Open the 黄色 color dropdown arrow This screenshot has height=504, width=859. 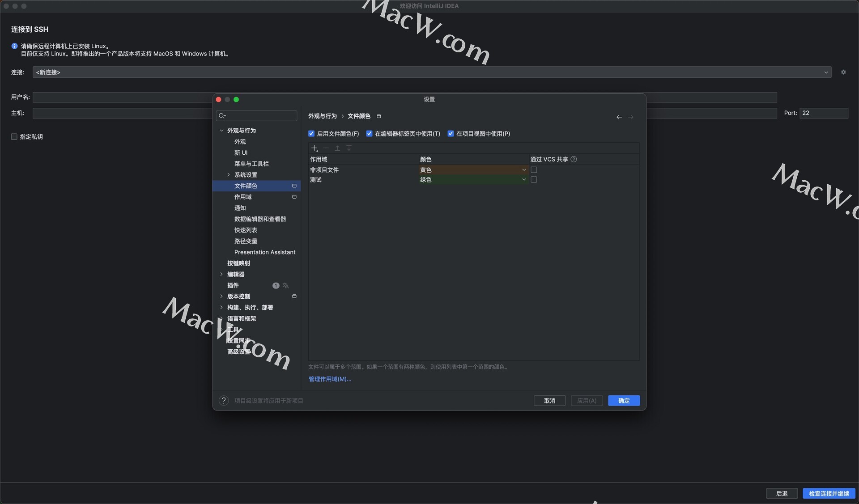click(x=524, y=170)
